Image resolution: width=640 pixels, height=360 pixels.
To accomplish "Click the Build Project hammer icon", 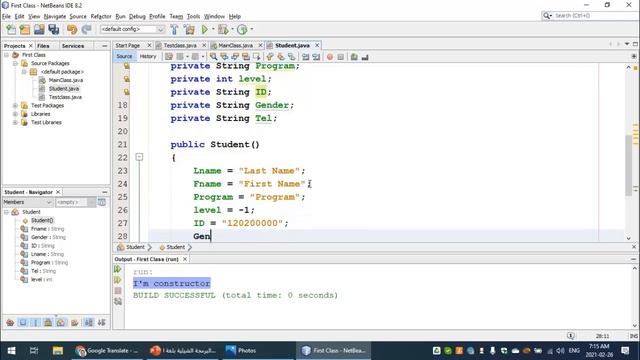I will [174, 29].
